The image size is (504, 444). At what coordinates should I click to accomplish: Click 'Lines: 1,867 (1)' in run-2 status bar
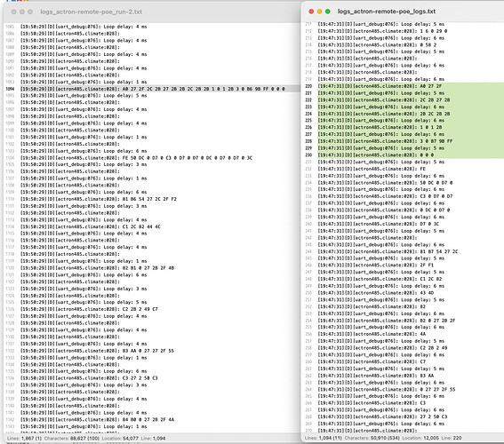click(24, 438)
